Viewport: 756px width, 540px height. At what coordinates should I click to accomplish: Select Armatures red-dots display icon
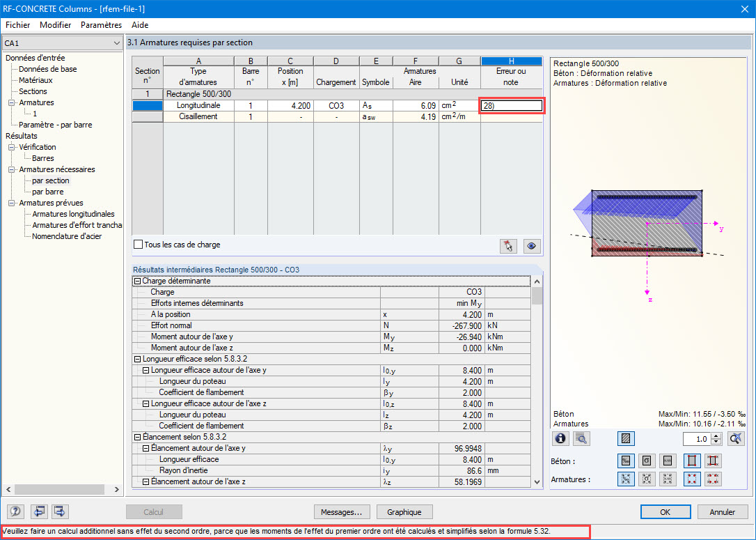pos(692,479)
